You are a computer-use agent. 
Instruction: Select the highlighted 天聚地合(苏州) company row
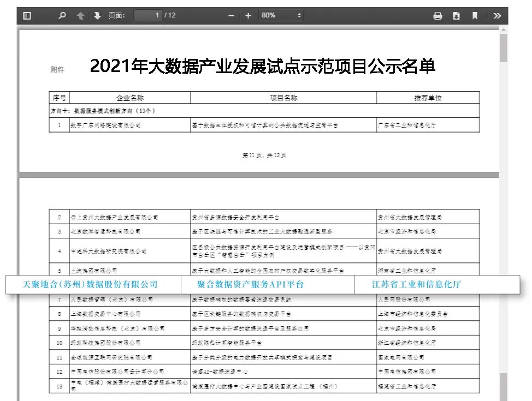pyautogui.click(x=90, y=284)
